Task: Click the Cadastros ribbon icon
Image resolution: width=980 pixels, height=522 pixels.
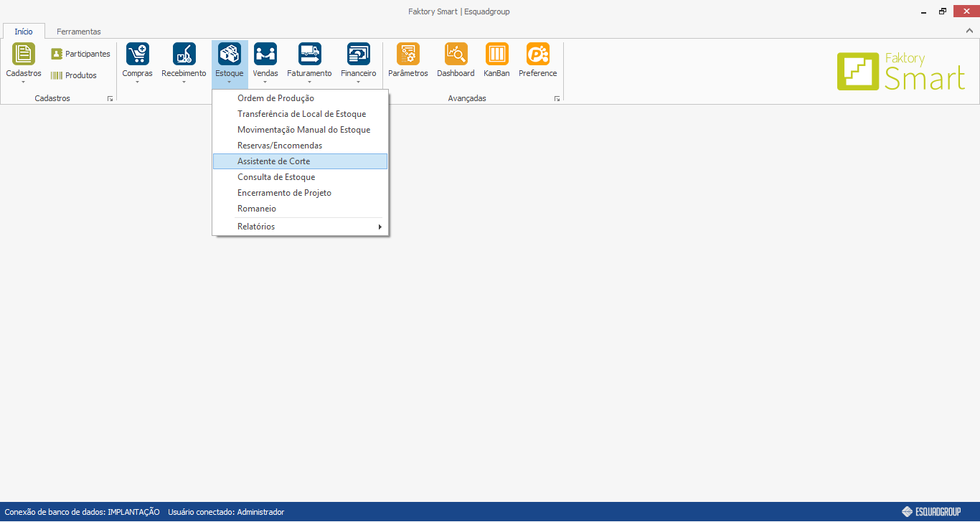Action: (x=24, y=54)
